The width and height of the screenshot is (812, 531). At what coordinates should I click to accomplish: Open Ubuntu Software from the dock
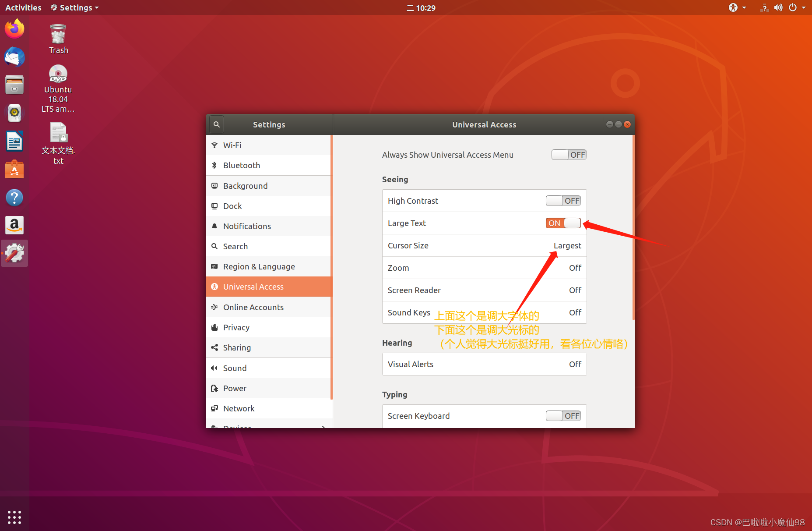(x=14, y=169)
